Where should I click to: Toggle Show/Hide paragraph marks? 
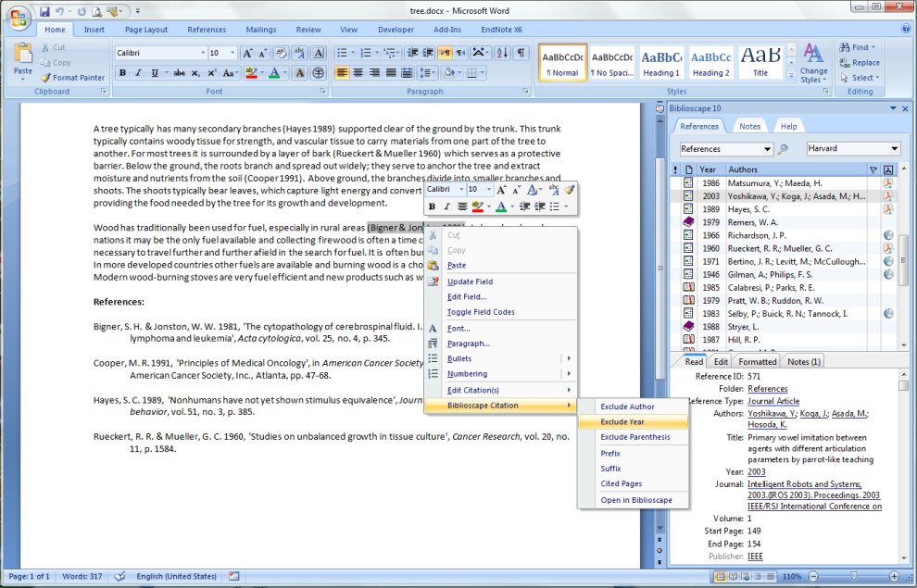(521, 53)
